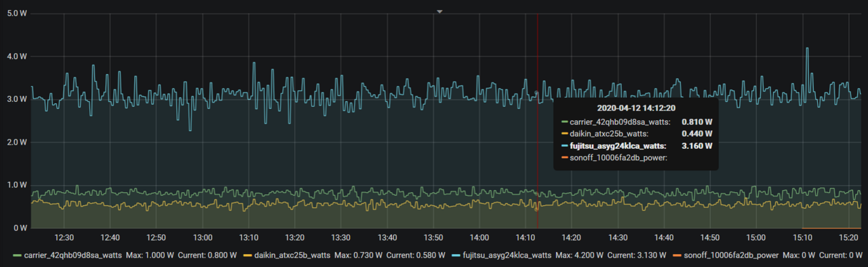This screenshot has height=267, width=868.
Task: Click the 15:20 time axis label
Action: (x=848, y=238)
